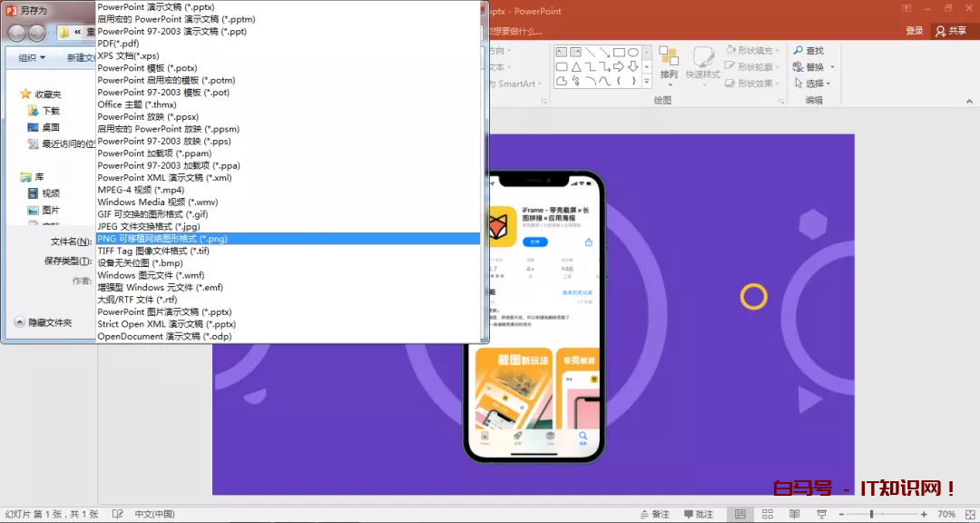Select the oval shape in shapes gallery

coord(633,53)
